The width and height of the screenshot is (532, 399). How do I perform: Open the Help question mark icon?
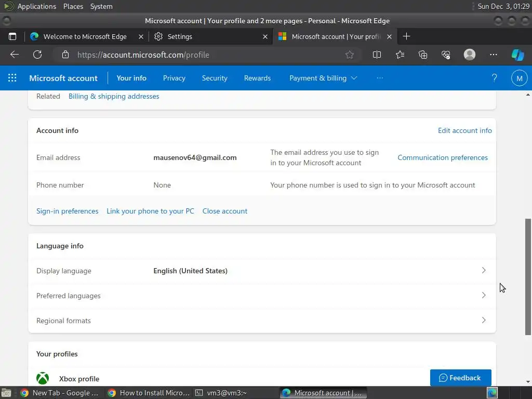[495, 78]
